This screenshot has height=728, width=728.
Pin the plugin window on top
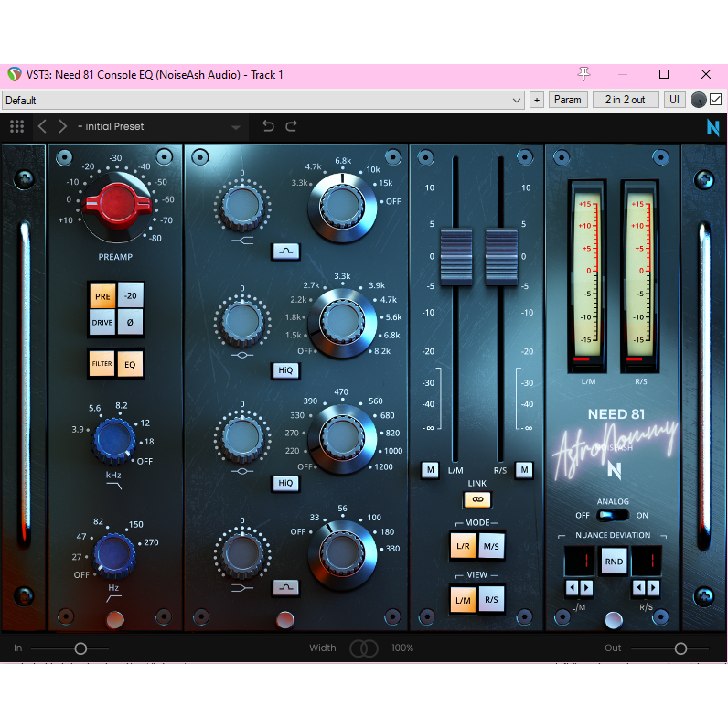583,74
